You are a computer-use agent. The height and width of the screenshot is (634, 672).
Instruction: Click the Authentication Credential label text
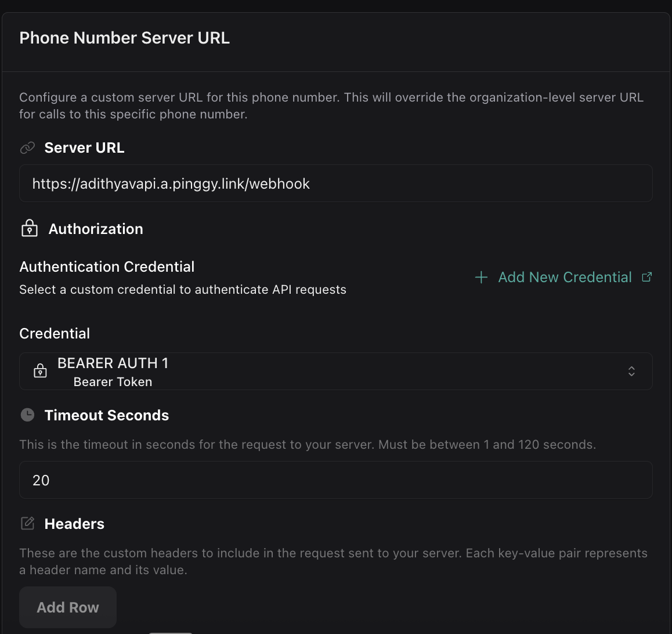click(107, 266)
